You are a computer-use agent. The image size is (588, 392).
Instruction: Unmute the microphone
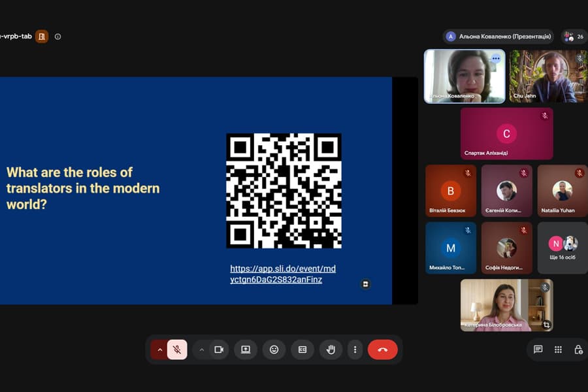177,350
